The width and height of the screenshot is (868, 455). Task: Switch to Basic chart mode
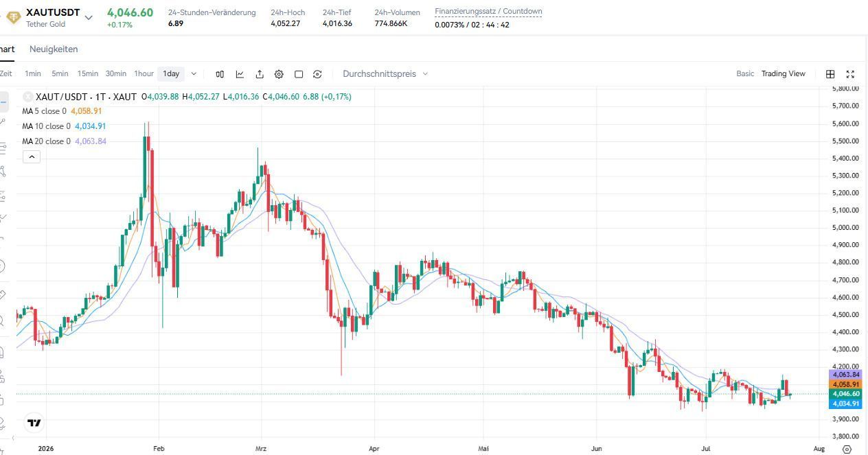[745, 74]
